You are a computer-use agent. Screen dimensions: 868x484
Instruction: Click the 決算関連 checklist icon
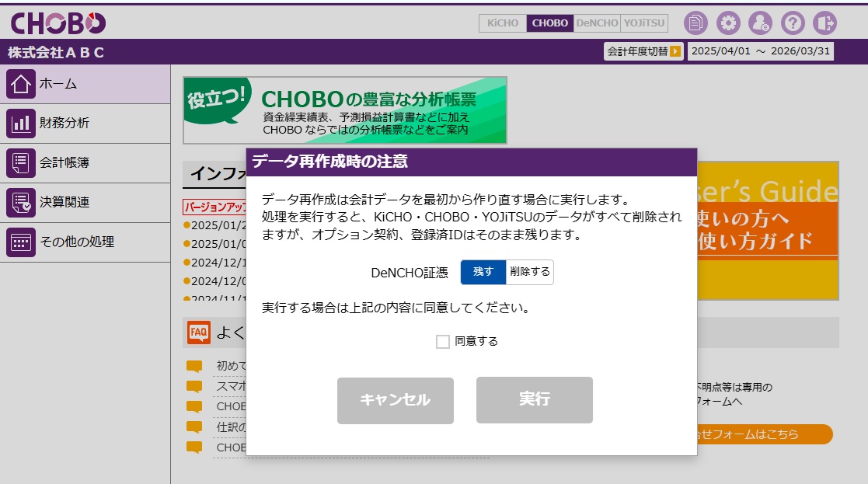21,203
